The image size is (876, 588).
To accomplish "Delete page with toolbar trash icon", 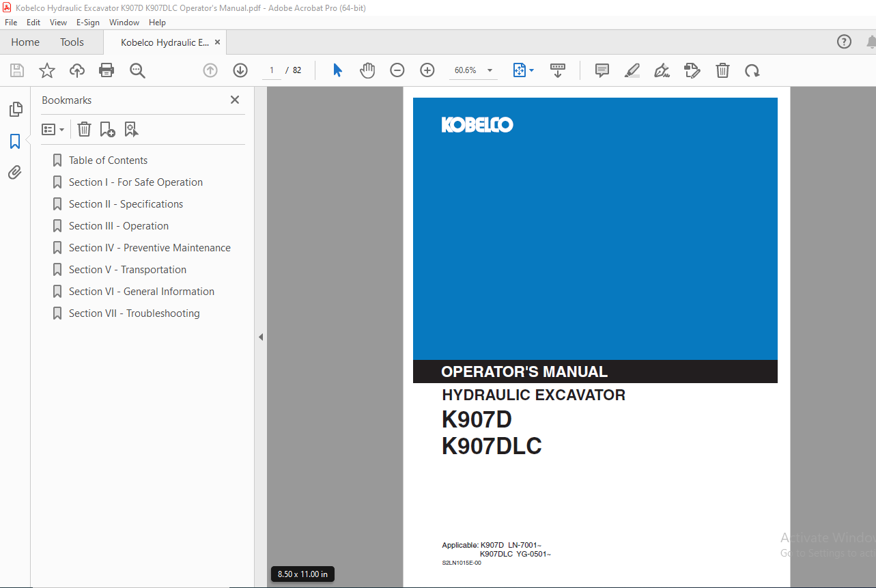I will pyautogui.click(x=722, y=70).
